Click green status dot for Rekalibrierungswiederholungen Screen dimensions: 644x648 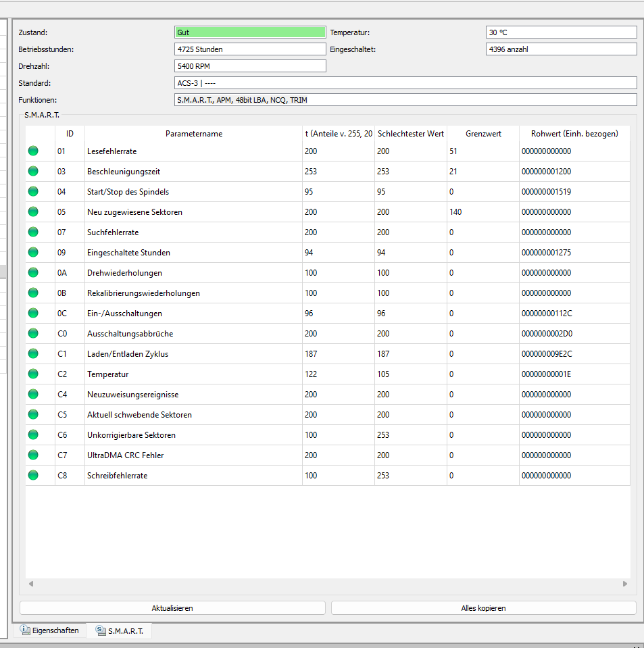pos(33,293)
